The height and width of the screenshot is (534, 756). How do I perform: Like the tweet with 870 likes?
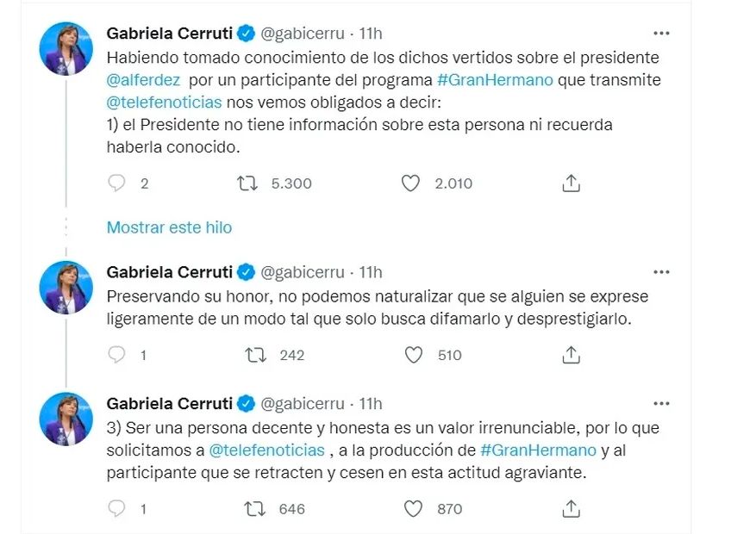pyautogui.click(x=415, y=509)
